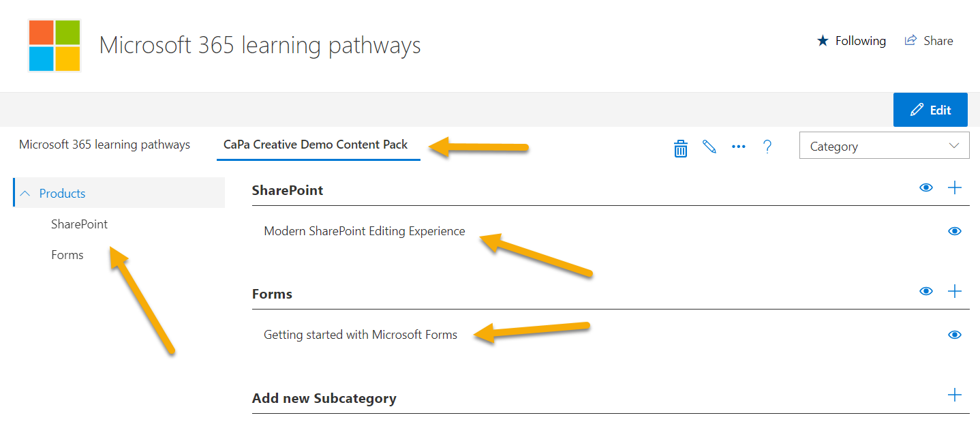
Task: Select Forms in the left navigation tree
Action: point(67,254)
